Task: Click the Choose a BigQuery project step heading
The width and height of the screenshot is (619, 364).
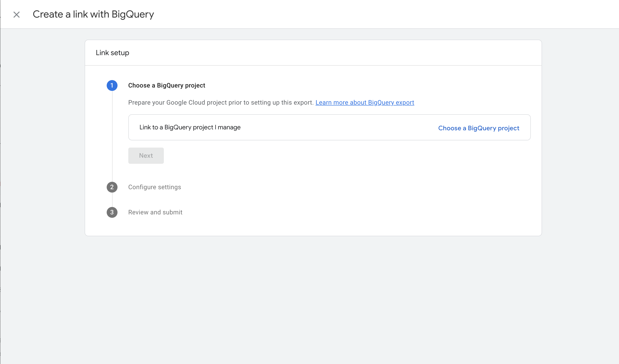Action: pyautogui.click(x=167, y=85)
